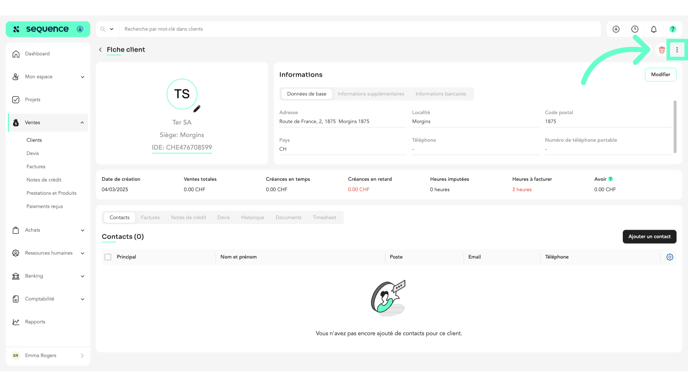Click the round icon beside Sequence logo
Viewport: 688px width, 387px height.
point(80,29)
